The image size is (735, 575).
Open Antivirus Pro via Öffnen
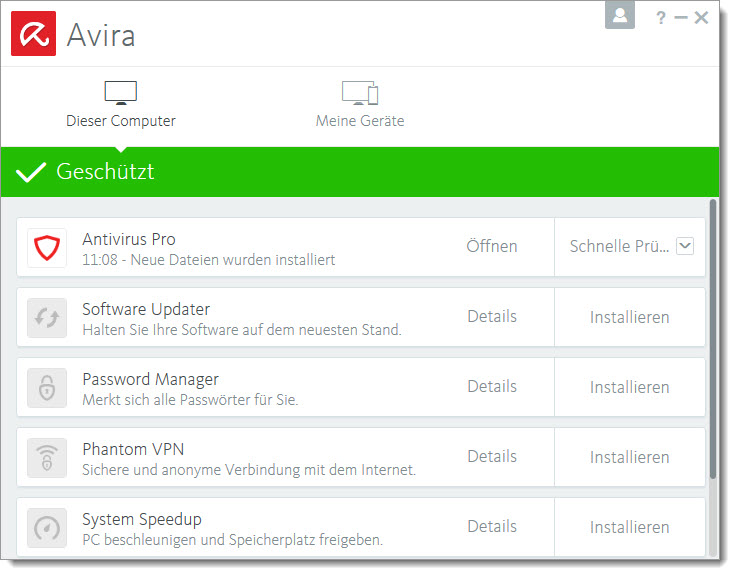coord(492,246)
